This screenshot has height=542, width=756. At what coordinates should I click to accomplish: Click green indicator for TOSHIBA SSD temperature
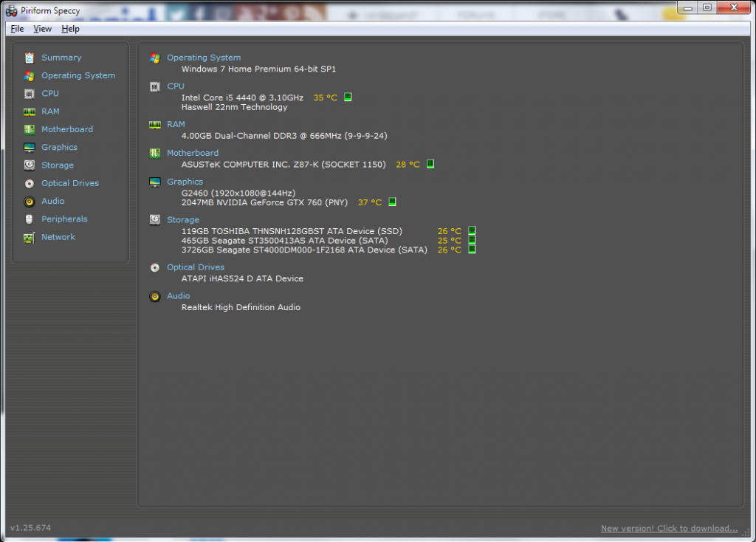point(472,230)
